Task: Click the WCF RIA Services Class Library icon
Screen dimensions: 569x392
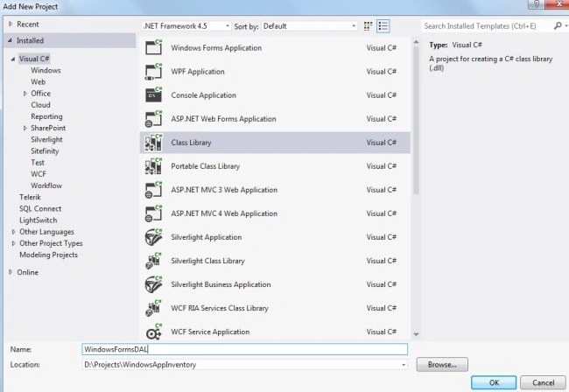Action: tap(153, 308)
